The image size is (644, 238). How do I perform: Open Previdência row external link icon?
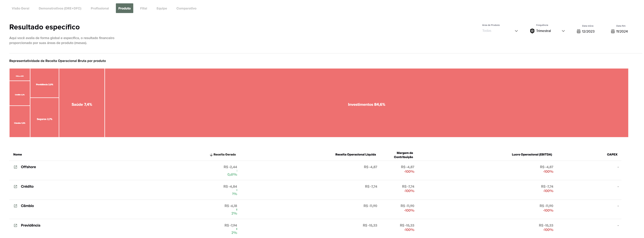tap(15, 226)
